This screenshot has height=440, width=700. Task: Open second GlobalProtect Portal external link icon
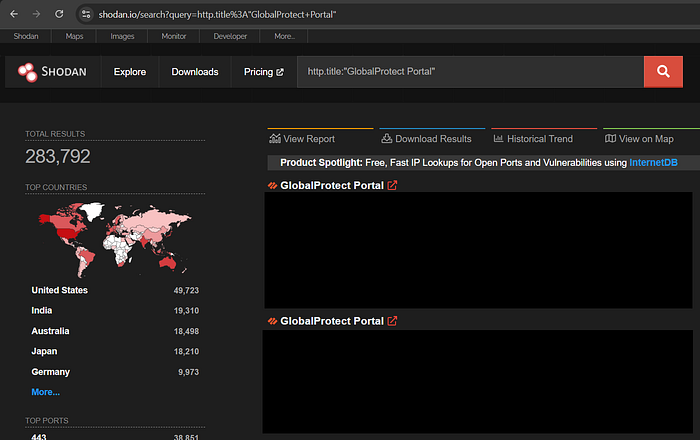point(392,321)
